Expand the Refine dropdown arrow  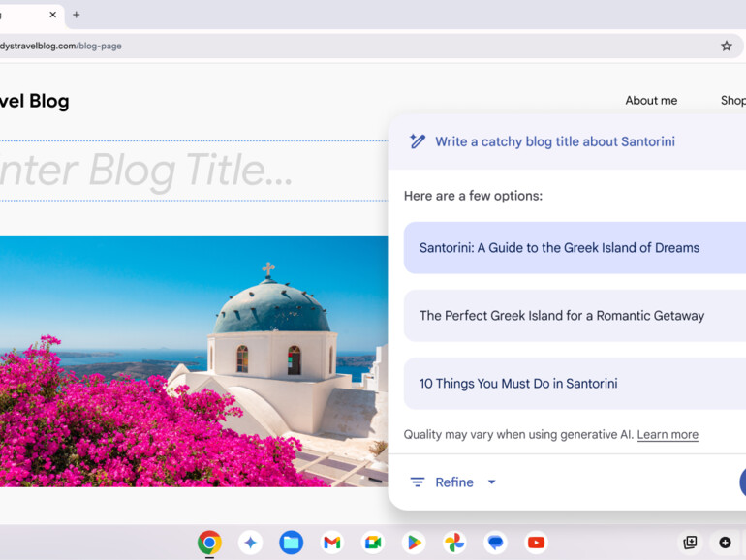[492, 482]
